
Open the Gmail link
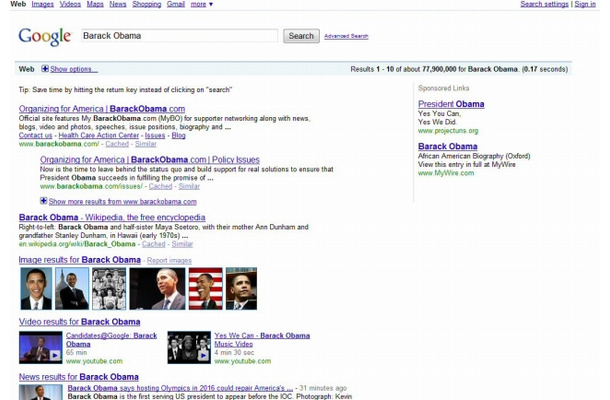click(x=175, y=4)
